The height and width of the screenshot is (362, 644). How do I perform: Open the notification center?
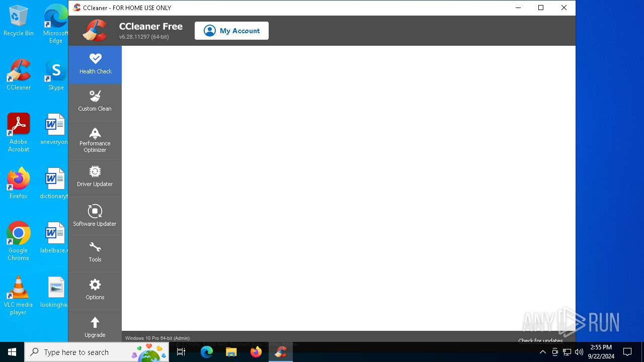[627, 352]
